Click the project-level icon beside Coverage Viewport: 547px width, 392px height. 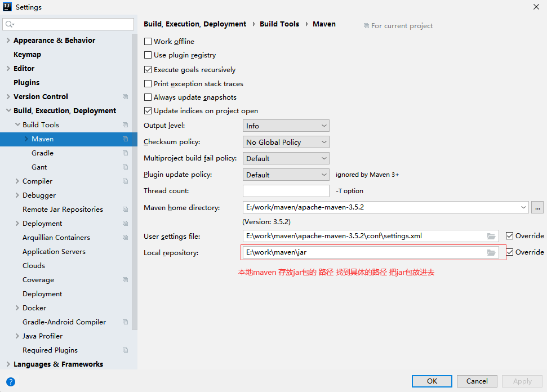125,280
